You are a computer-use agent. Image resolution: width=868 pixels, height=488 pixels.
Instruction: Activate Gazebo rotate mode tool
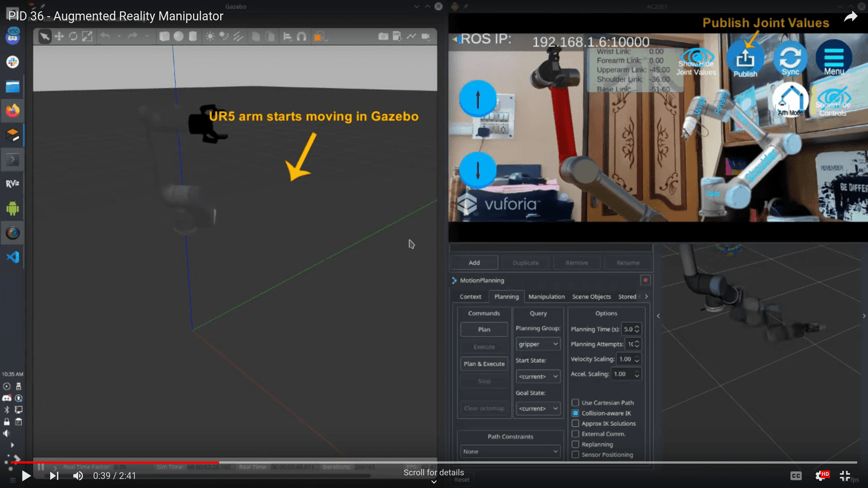73,37
